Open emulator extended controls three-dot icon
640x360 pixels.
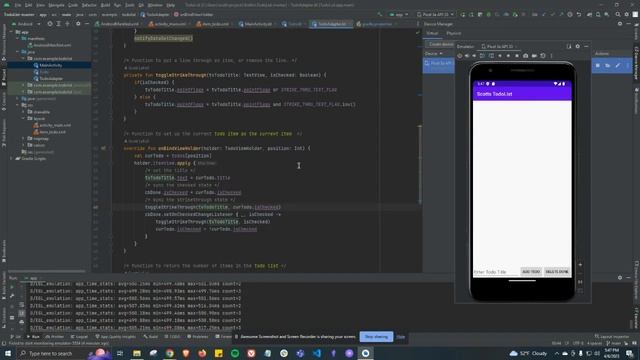click(551, 56)
